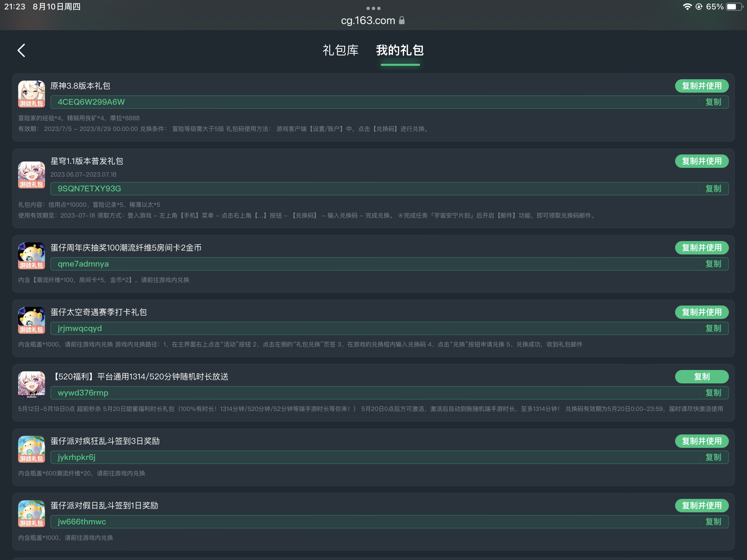Tap the title 蛋仔派对疯狂乱斗签到3日奖励
The height and width of the screenshot is (560, 747).
pyautogui.click(x=105, y=441)
